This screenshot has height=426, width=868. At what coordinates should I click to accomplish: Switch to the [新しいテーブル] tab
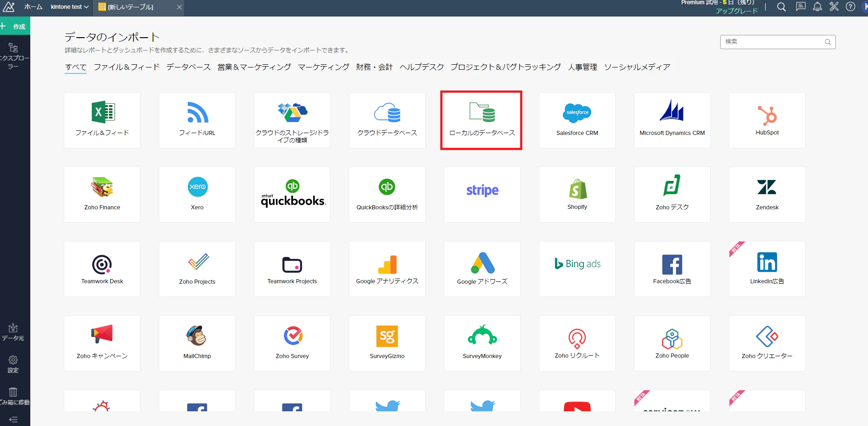[x=139, y=7]
